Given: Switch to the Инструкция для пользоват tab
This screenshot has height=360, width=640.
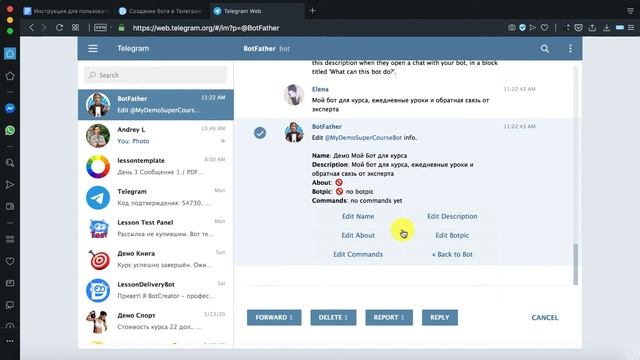Looking at the screenshot, I should coord(67,11).
